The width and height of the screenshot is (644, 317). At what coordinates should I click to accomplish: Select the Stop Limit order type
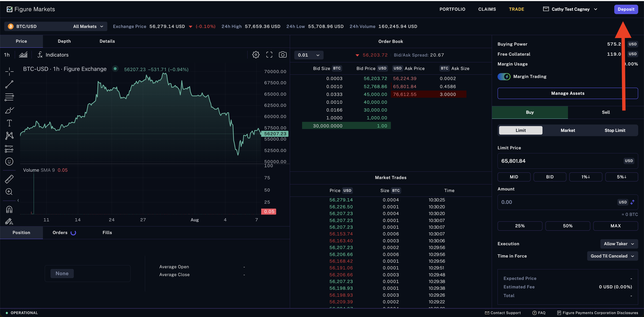coord(615,130)
